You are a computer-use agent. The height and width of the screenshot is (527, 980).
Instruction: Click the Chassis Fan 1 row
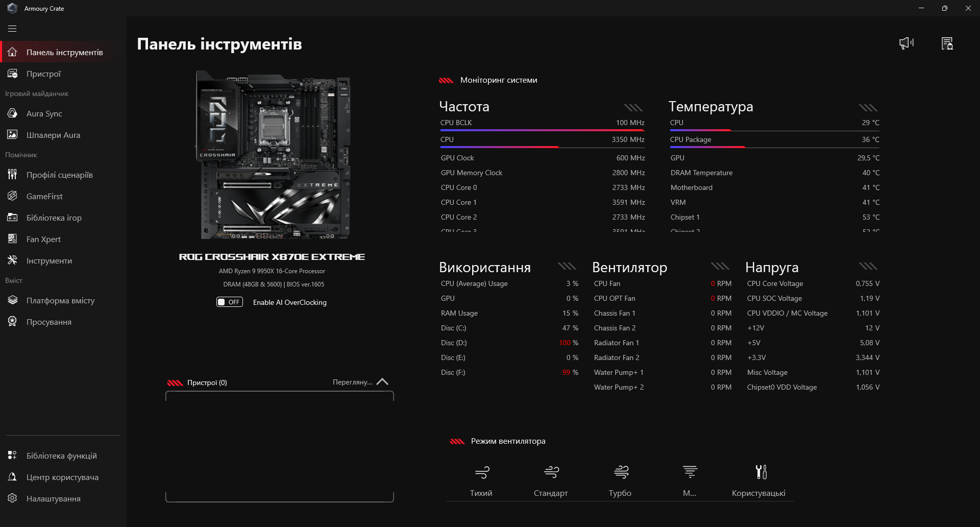tap(663, 313)
